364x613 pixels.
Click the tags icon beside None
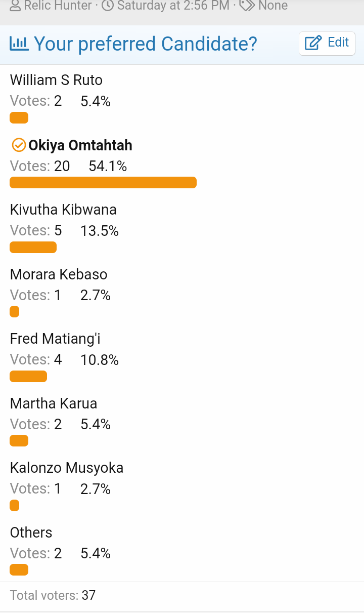(247, 6)
